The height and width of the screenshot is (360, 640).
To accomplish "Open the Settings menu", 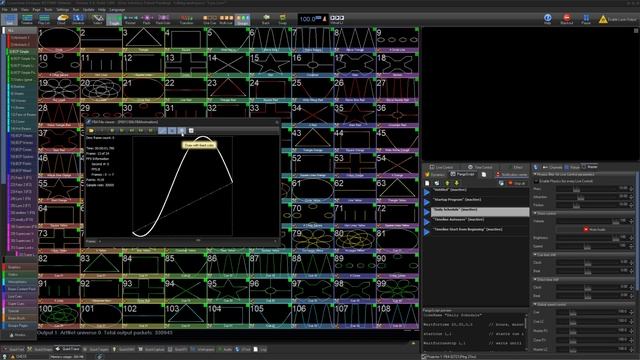I will click(62, 9).
